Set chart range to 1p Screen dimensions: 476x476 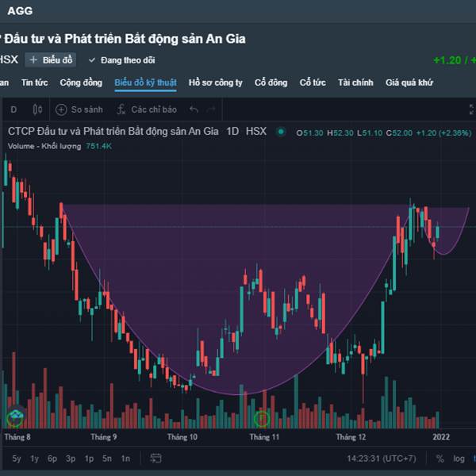(89, 458)
